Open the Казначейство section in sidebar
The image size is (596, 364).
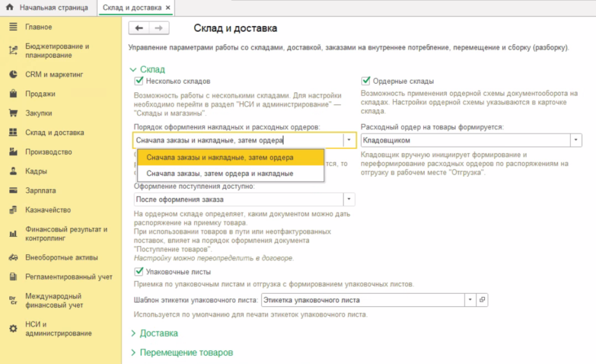(47, 210)
